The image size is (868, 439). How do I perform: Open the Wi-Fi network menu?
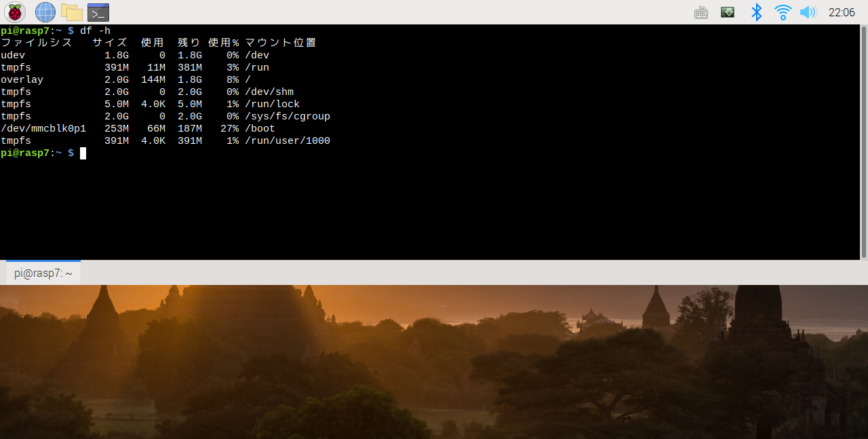pos(783,12)
